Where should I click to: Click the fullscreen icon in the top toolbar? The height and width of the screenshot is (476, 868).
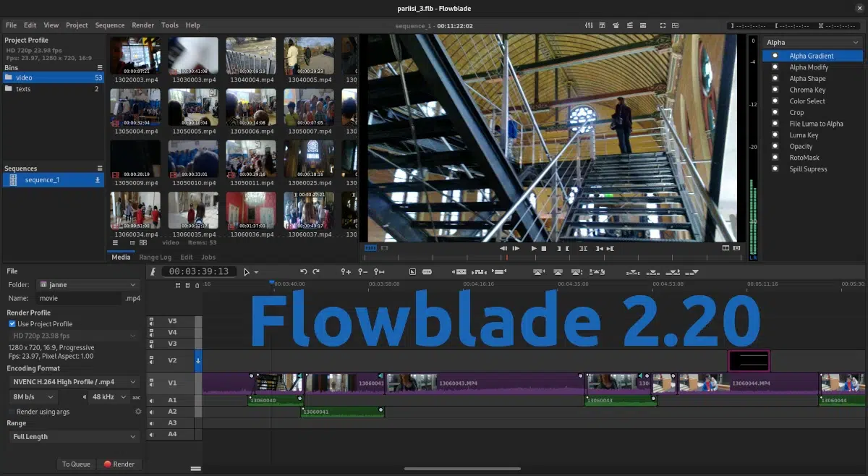[x=662, y=25]
